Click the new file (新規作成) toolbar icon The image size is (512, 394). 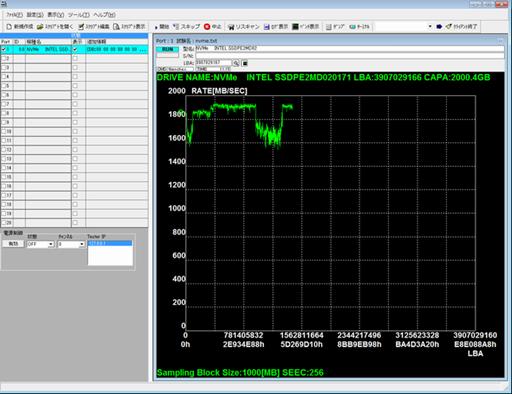tap(9, 26)
